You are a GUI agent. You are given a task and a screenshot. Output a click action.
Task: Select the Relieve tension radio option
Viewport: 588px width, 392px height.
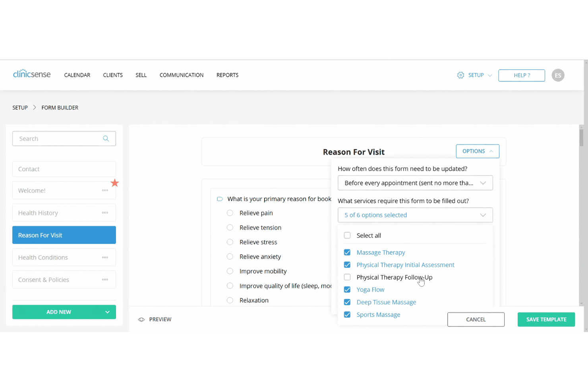click(230, 228)
